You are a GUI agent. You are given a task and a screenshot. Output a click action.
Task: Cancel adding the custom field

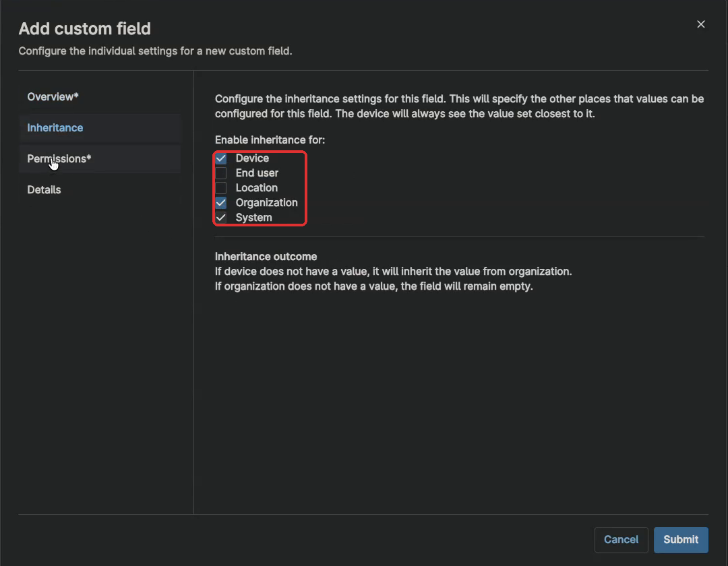(621, 540)
